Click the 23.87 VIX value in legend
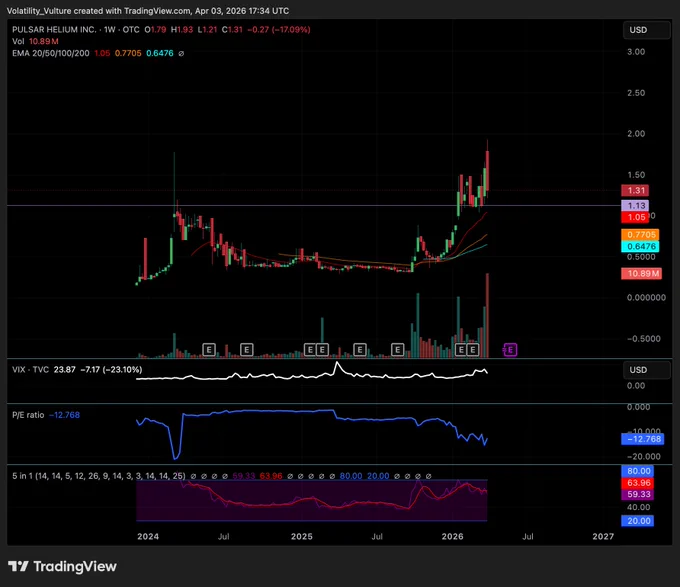The height and width of the screenshot is (587, 680). pyautogui.click(x=65, y=369)
